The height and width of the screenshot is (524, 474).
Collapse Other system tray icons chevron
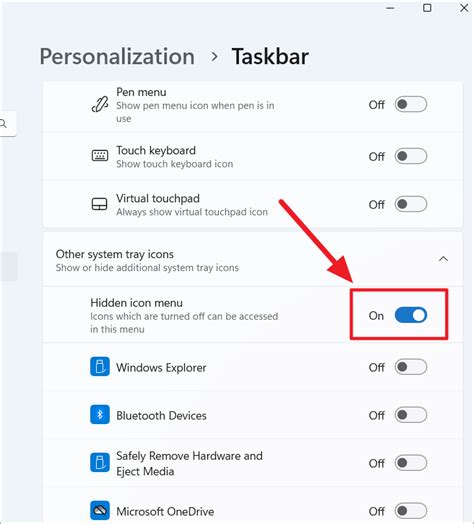pyautogui.click(x=443, y=259)
